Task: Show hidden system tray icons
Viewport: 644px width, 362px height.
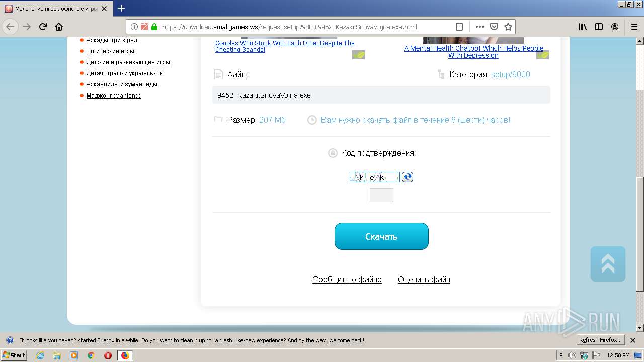Action: 561,355
